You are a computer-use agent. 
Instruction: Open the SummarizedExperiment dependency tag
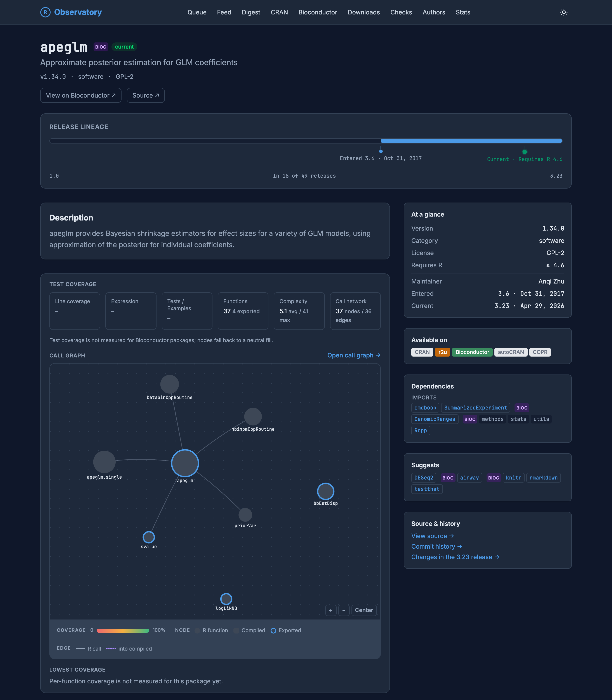pos(475,408)
